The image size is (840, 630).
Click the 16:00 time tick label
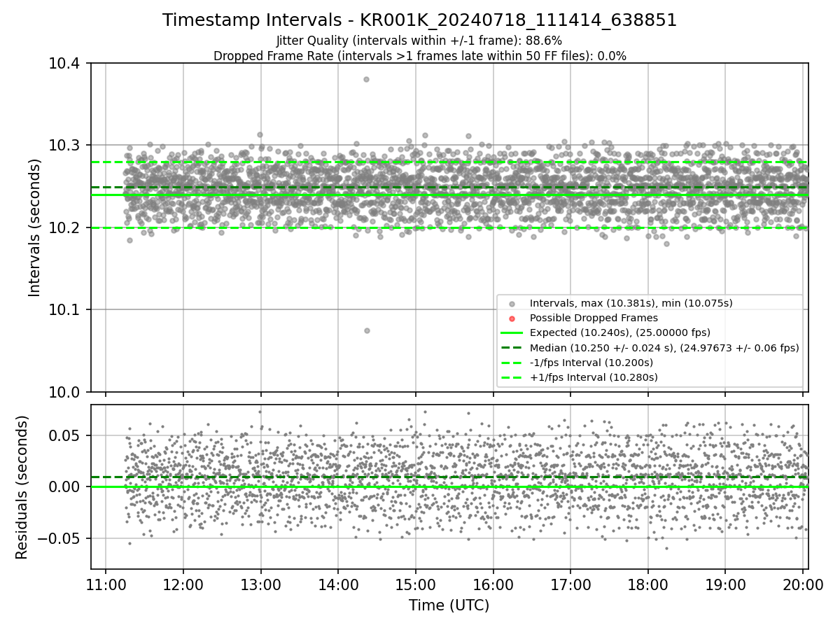(493, 584)
